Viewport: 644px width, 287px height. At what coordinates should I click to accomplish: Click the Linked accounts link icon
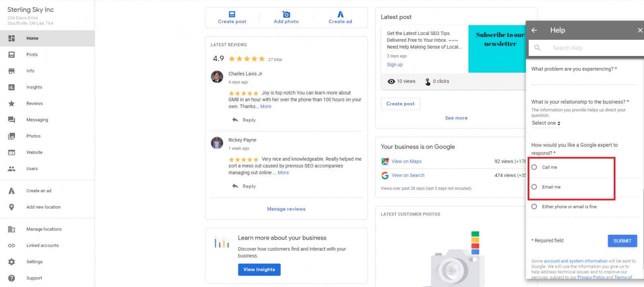click(x=12, y=246)
